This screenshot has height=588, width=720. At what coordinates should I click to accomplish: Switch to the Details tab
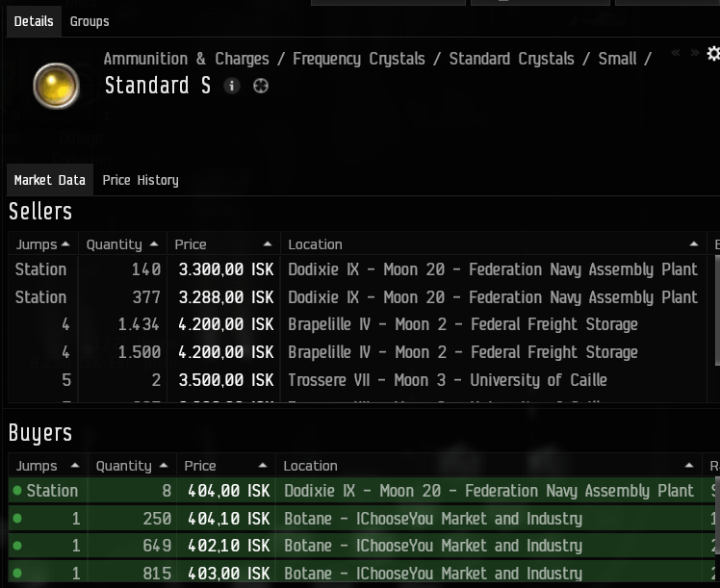pyautogui.click(x=34, y=21)
